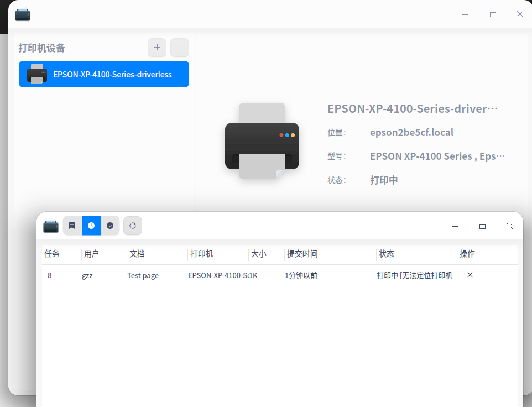Screen dimensions: 532x407
Task: Click the large printer illustration
Action: coord(262,141)
